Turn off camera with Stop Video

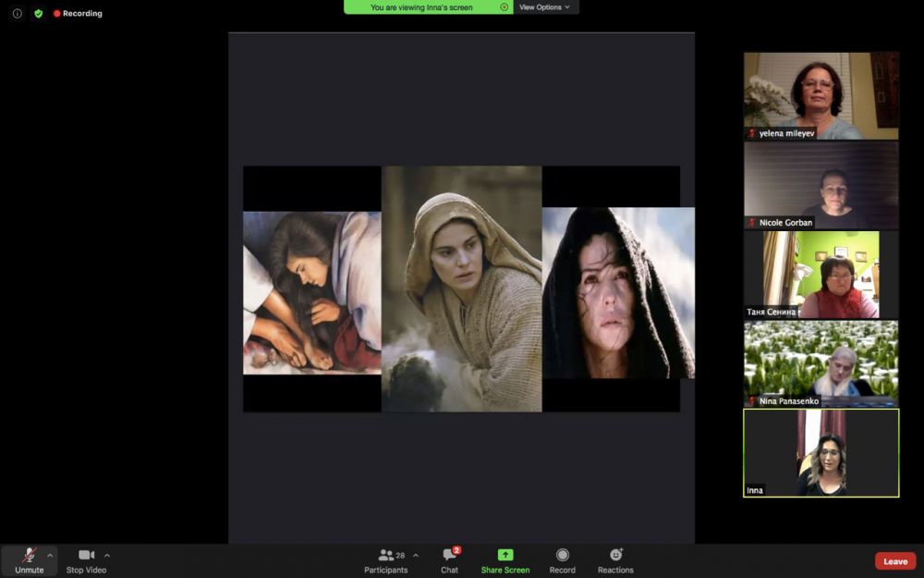pos(86,560)
